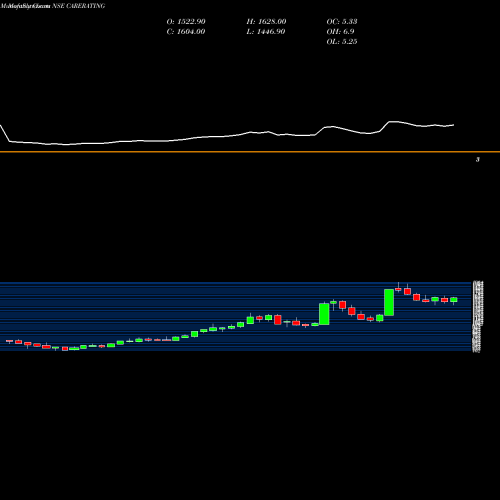Click the open price text O: 1522.90
Screen dimensions: 500x500
pyautogui.click(x=186, y=22)
